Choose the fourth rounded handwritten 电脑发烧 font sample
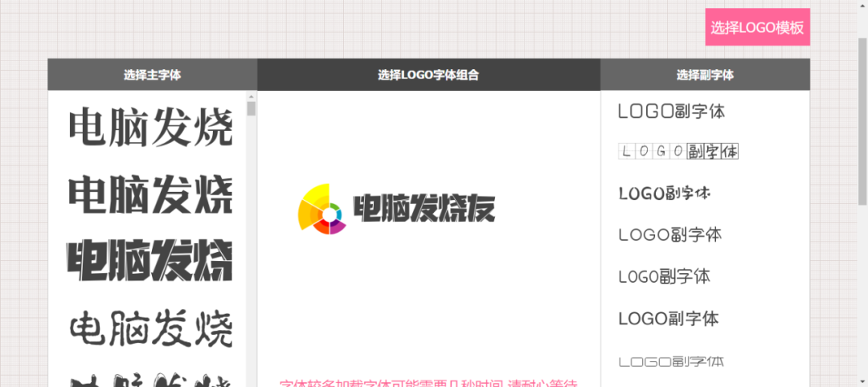Image resolution: width=868 pixels, height=387 pixels. (150, 328)
